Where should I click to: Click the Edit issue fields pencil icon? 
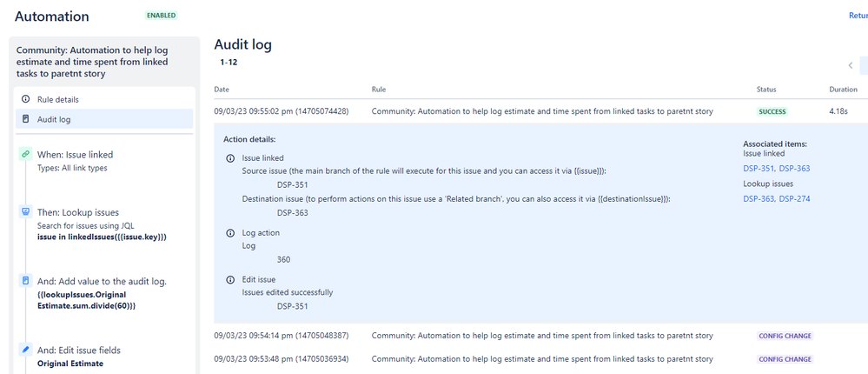25,350
